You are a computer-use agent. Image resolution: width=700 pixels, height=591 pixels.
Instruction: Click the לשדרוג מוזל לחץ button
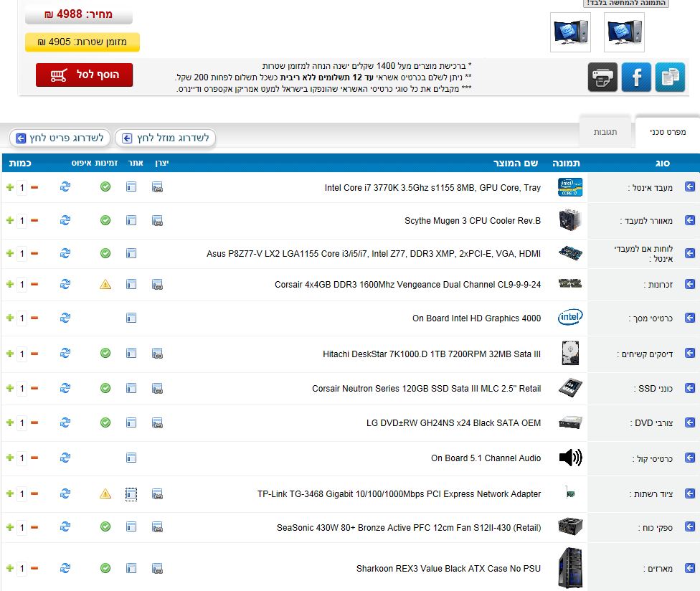click(166, 138)
